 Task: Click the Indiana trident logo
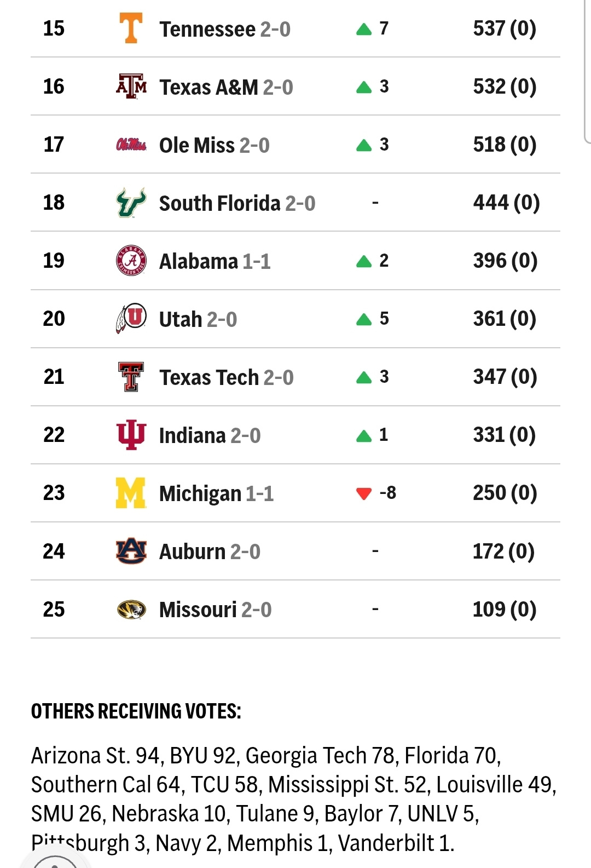click(x=131, y=435)
